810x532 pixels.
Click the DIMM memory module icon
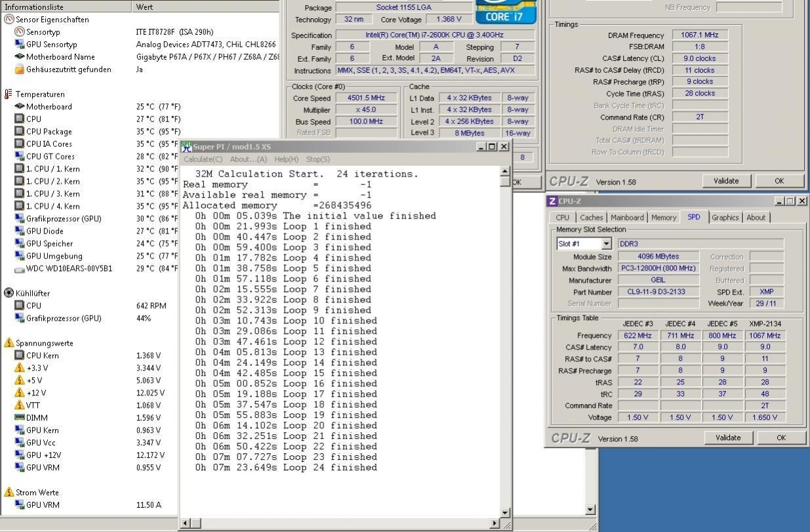(x=20, y=418)
